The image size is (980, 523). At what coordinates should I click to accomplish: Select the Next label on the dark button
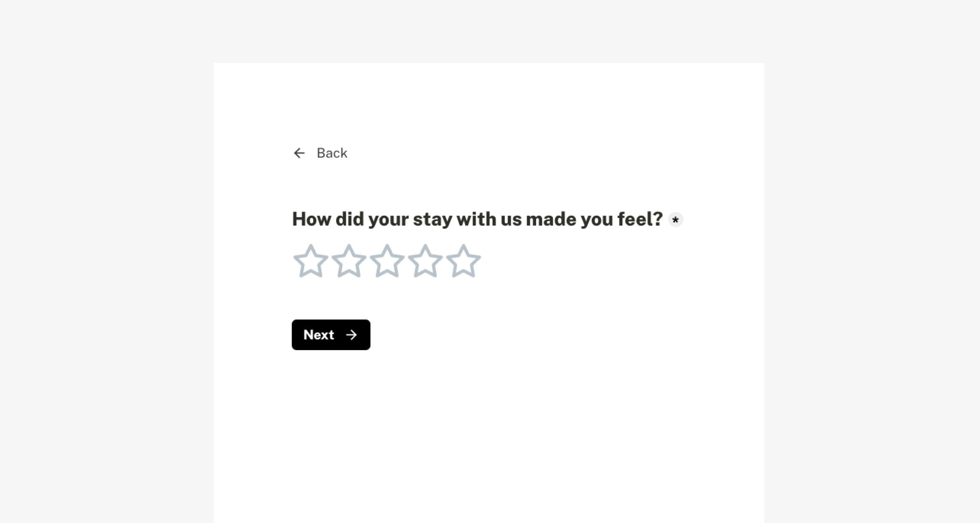click(x=318, y=335)
